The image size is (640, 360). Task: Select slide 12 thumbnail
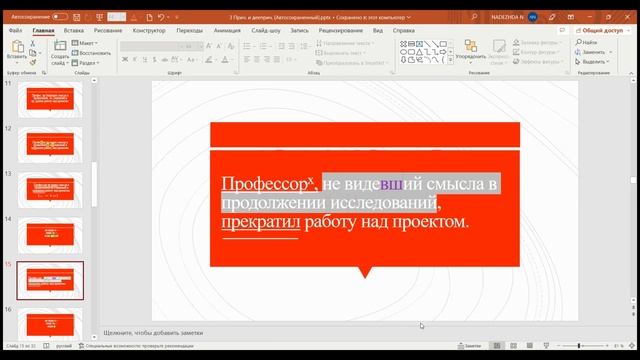coord(50,145)
